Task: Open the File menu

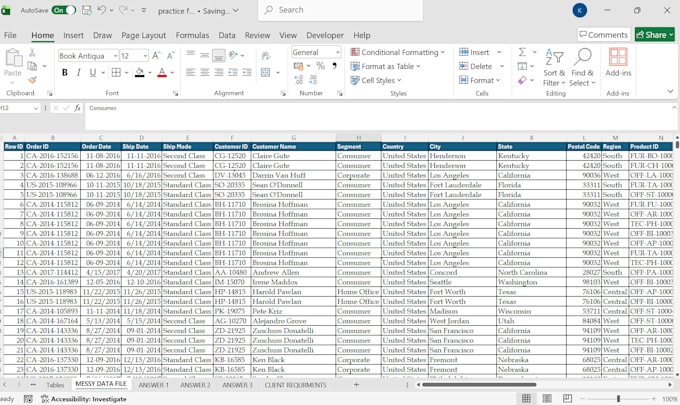Action: 10,35
